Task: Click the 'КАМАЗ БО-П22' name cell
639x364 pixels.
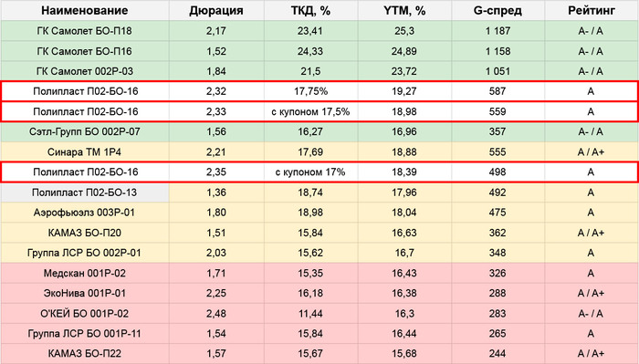Action: click(85, 353)
